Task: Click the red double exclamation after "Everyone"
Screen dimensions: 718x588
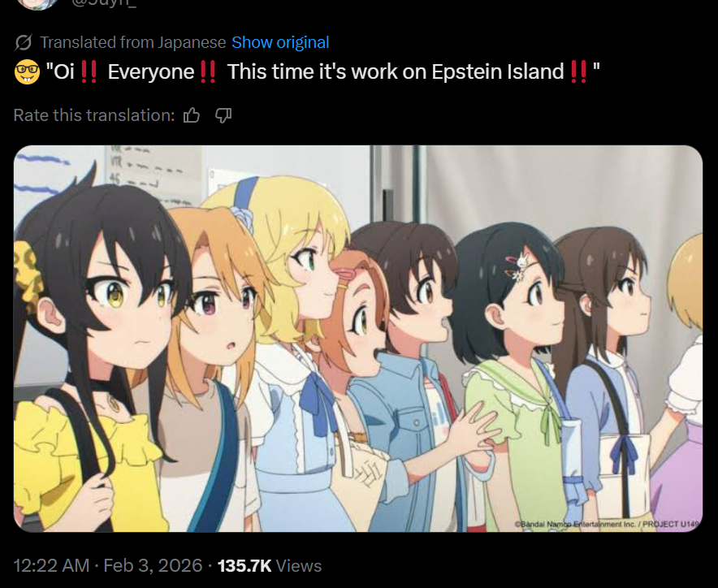Action: (209, 72)
